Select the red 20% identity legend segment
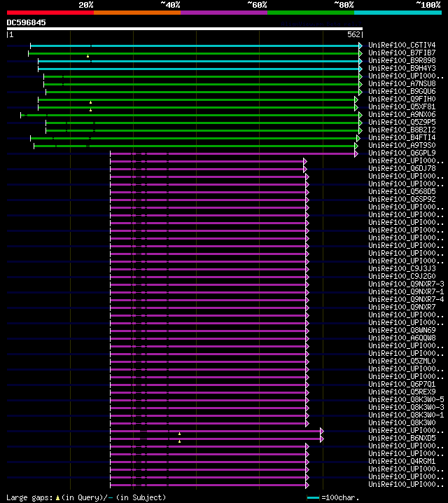Image resolution: width=448 pixels, height=503 pixels. tap(50, 13)
